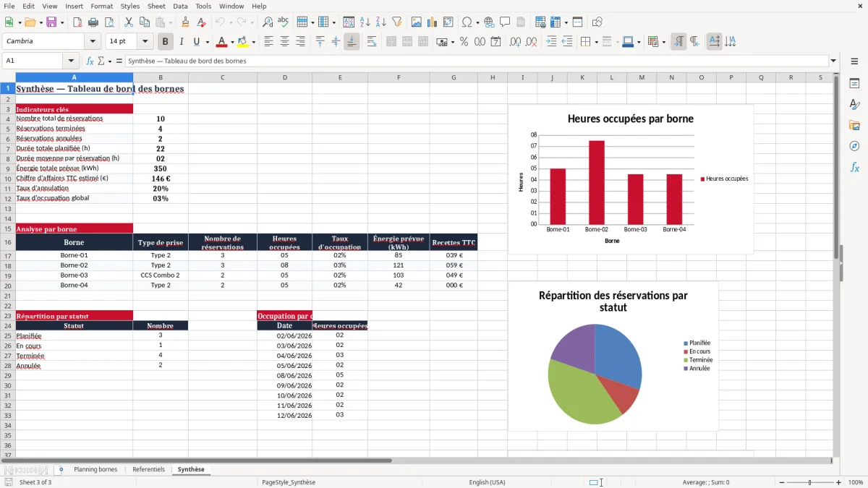Open sidebar Navigator compass icon

[854, 147]
